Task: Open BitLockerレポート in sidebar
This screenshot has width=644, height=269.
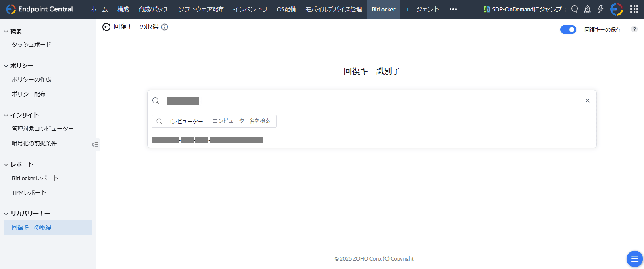Action: tap(35, 178)
